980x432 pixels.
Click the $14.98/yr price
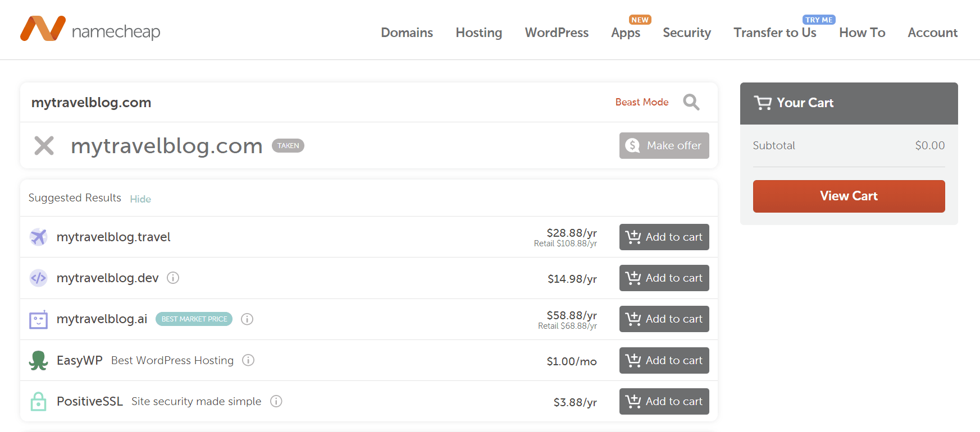(572, 279)
